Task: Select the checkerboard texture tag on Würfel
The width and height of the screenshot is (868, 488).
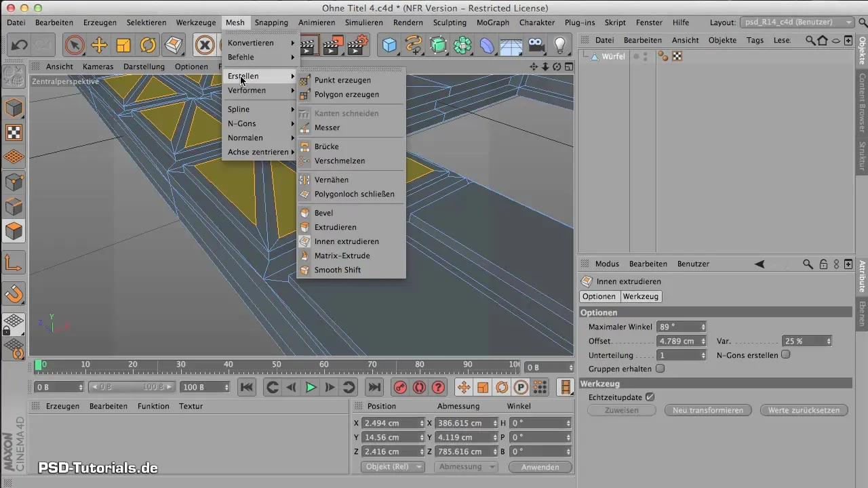Action: [x=677, y=56]
